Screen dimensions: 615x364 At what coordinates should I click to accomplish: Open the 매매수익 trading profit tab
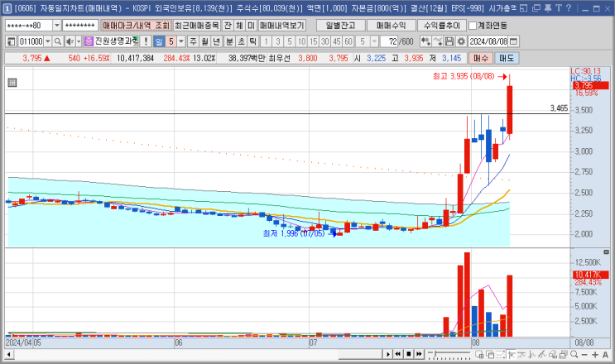(x=391, y=26)
